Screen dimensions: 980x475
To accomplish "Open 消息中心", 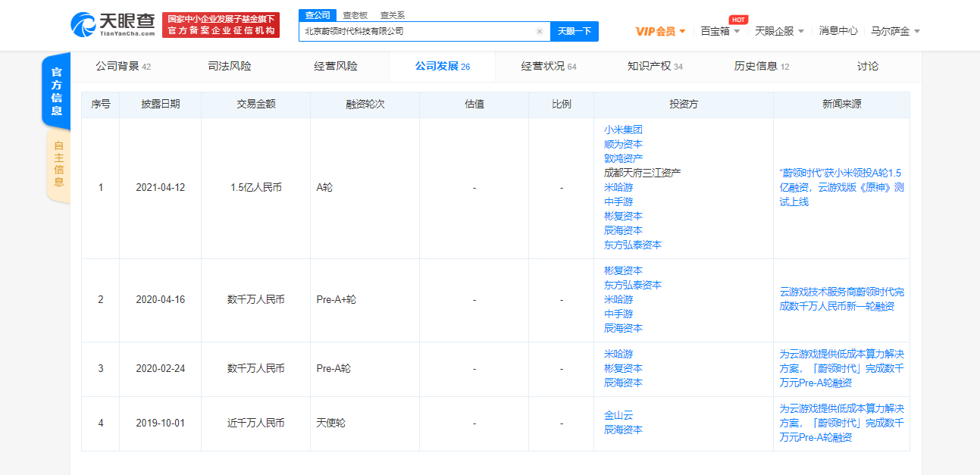I will coord(838,31).
